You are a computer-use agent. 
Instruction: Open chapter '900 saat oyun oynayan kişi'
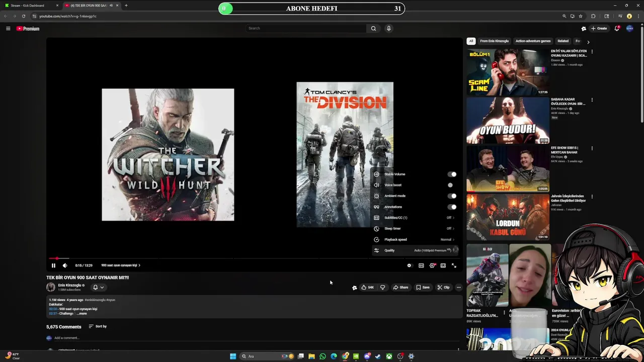tap(121, 265)
